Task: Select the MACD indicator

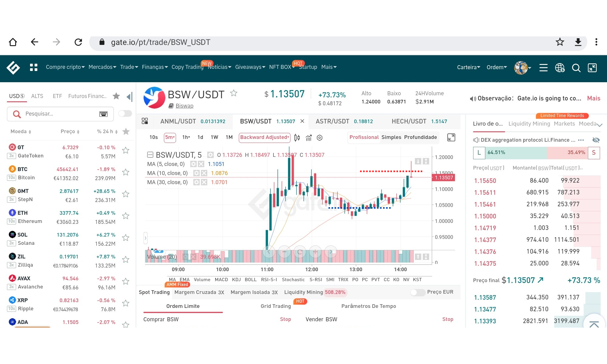Action: (221, 280)
